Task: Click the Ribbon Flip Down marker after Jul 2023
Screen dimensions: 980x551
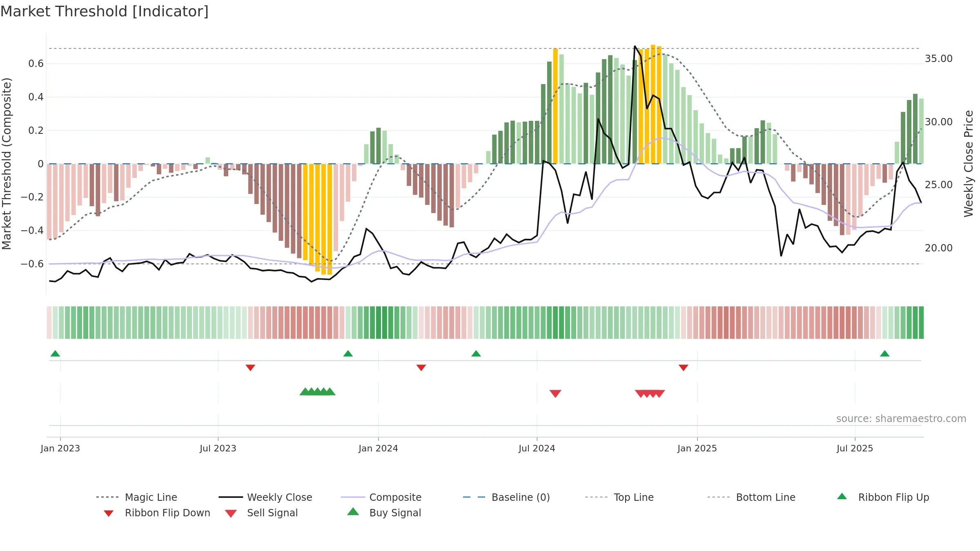Action: pyautogui.click(x=251, y=368)
